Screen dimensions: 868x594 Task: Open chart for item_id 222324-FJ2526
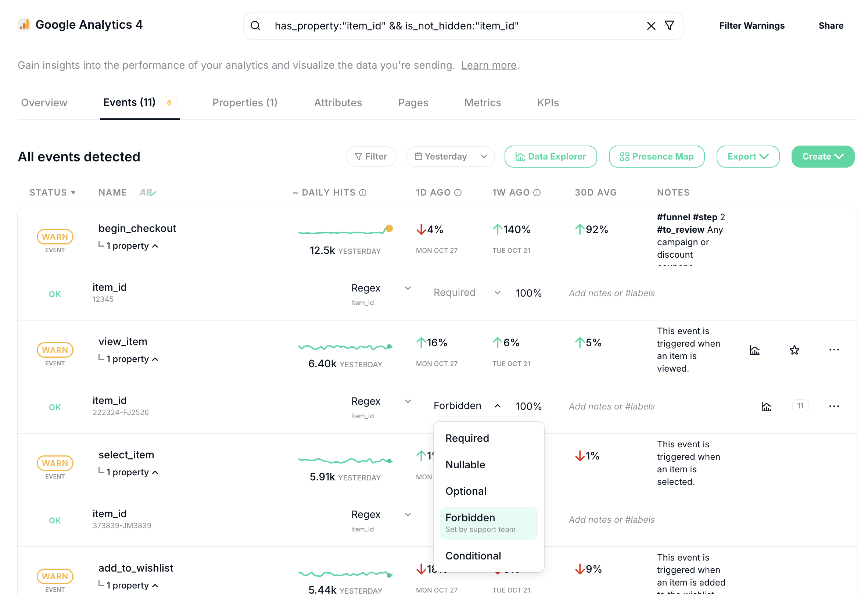[x=766, y=407]
